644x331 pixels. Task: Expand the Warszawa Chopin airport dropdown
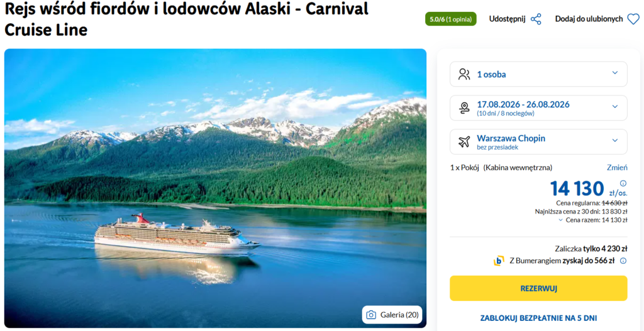615,141
